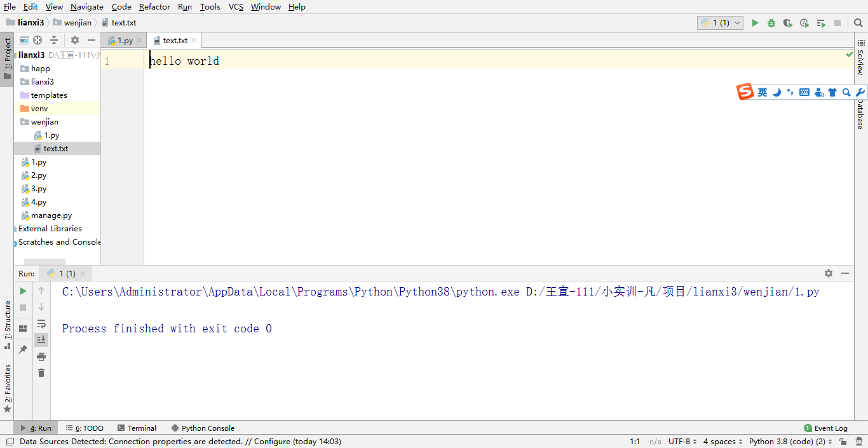Open the Python Console tool window
The width and height of the screenshot is (868, 448).
(203, 428)
